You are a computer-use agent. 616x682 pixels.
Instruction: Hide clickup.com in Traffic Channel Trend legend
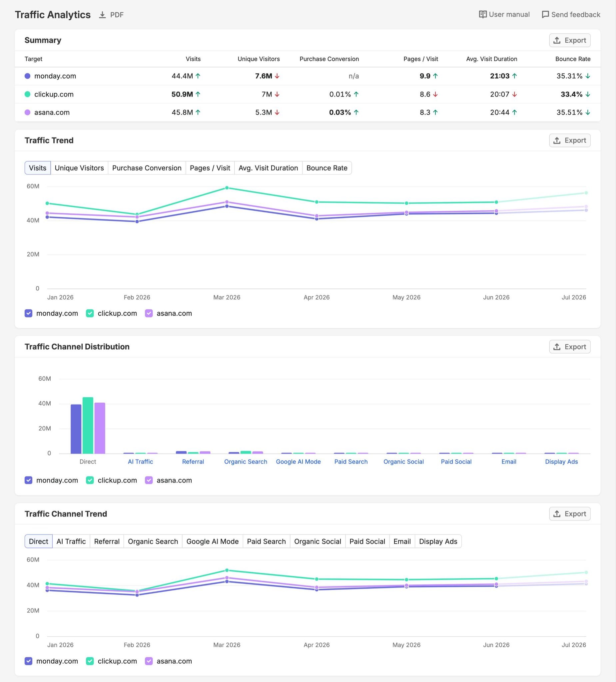point(90,661)
